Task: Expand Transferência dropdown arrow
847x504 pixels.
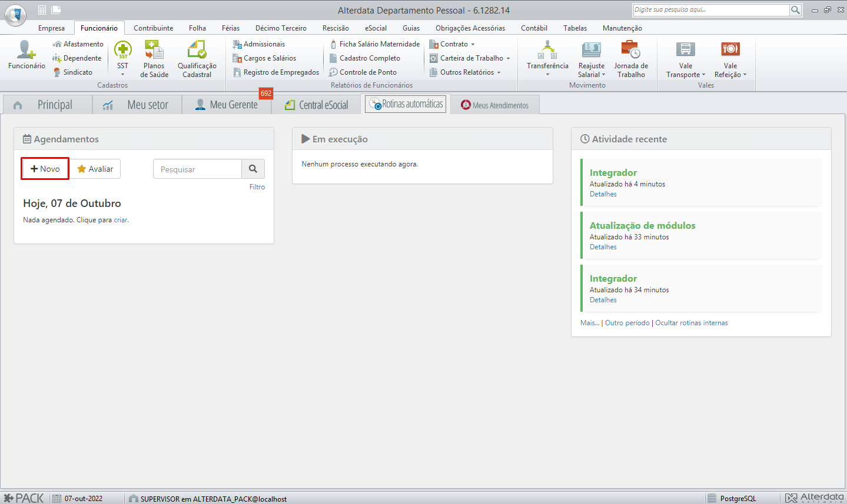Action: pyautogui.click(x=547, y=75)
